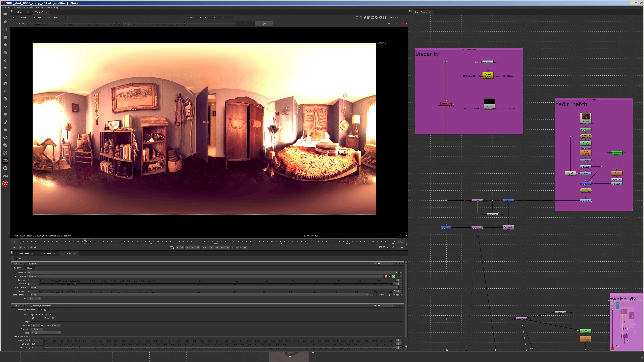Open the red Nuke logo toolbar icon

click(x=5, y=184)
